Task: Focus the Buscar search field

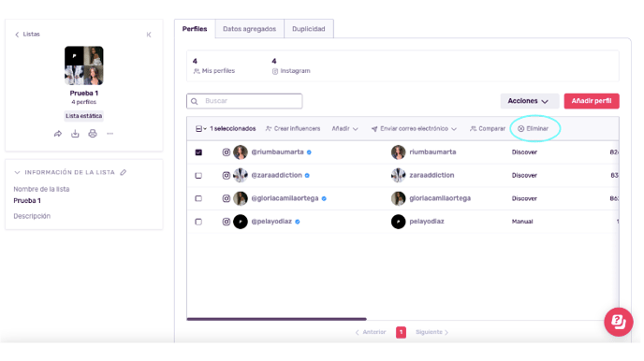Action: tap(244, 101)
